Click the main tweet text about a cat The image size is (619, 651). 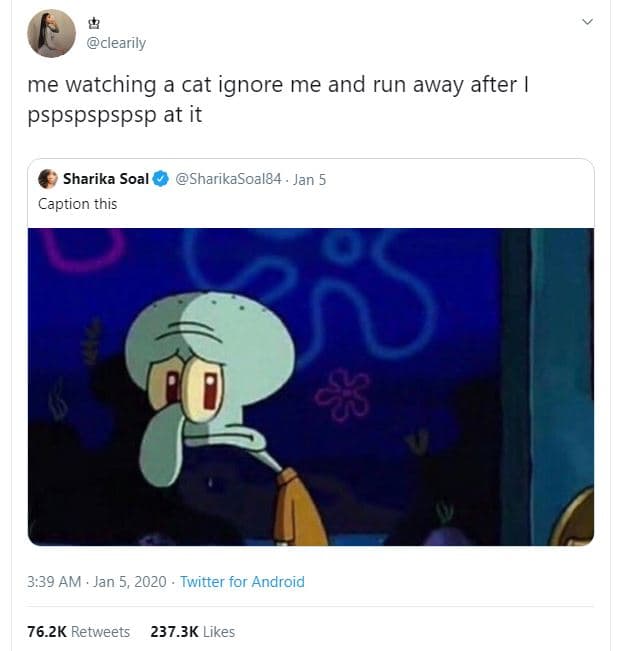point(277,98)
